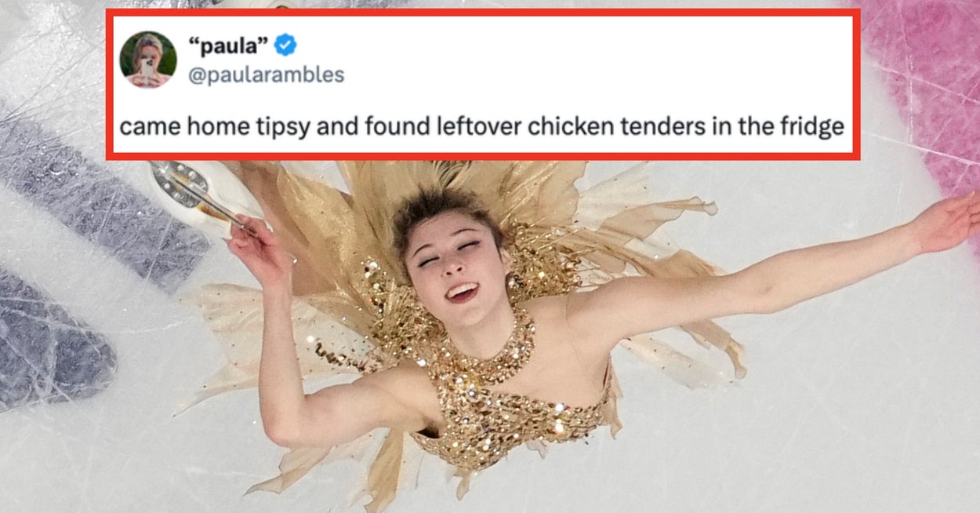The height and width of the screenshot is (513, 980).
Task: Click the tweet text about chicken tenders
Action: click(481, 126)
